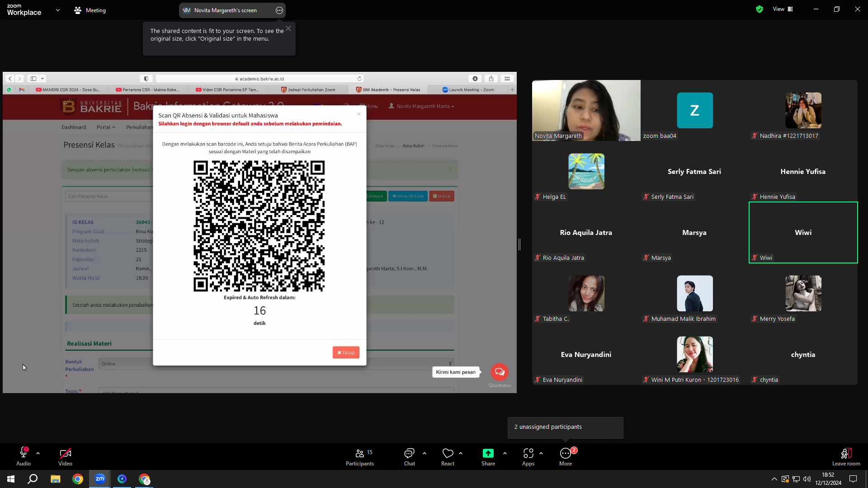The image size is (868, 488).
Task: Open pinned Gmail tab icon
Action: [x=22, y=90]
